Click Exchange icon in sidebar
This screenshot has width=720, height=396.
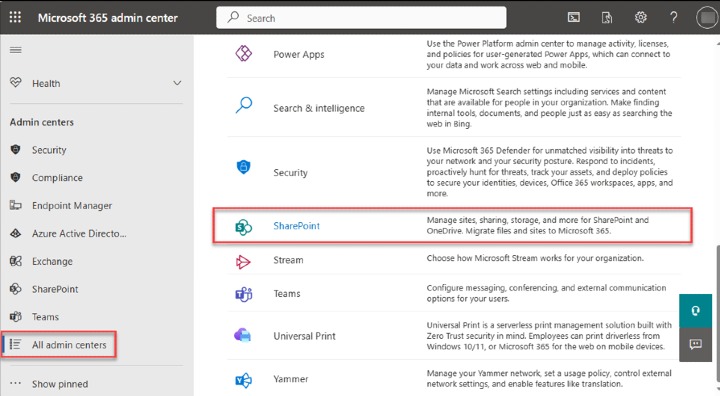(x=16, y=261)
